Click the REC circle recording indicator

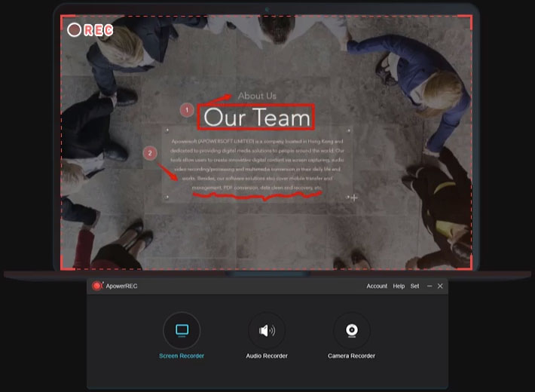[x=74, y=29]
